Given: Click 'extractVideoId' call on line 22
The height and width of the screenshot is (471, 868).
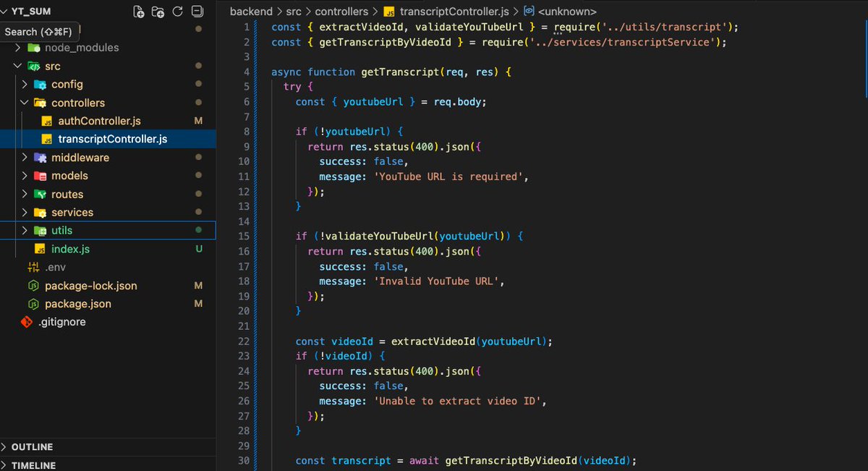Looking at the screenshot, I should point(433,341).
